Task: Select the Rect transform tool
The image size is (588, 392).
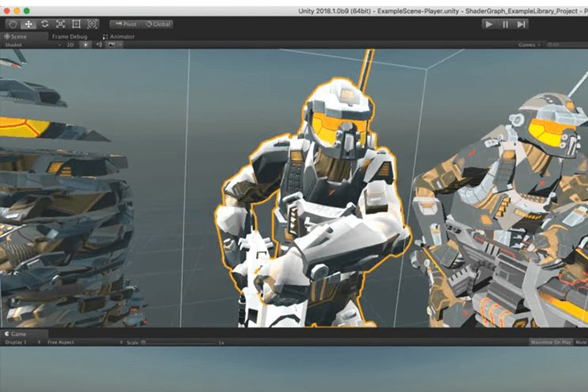Action: point(76,24)
